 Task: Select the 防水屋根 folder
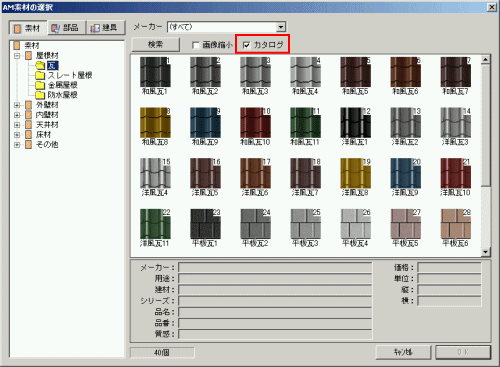click(x=62, y=95)
